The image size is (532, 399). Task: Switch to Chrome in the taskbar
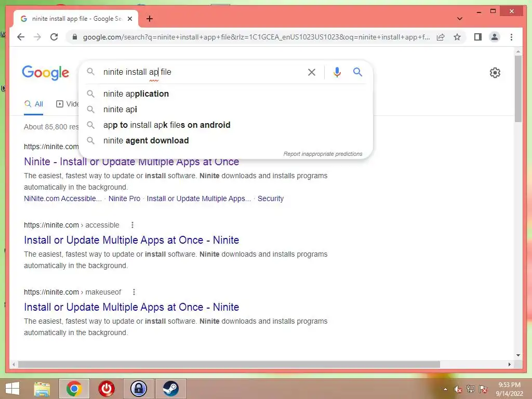74,389
